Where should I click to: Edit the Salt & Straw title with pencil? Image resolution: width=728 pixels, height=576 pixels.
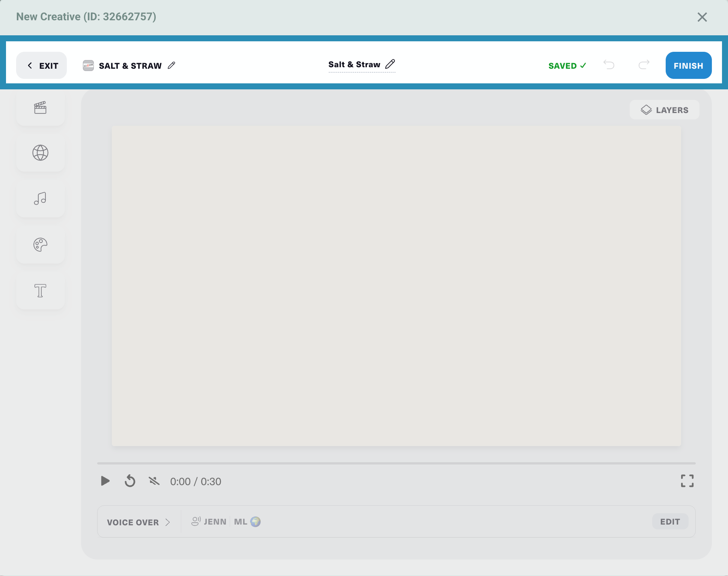click(390, 64)
